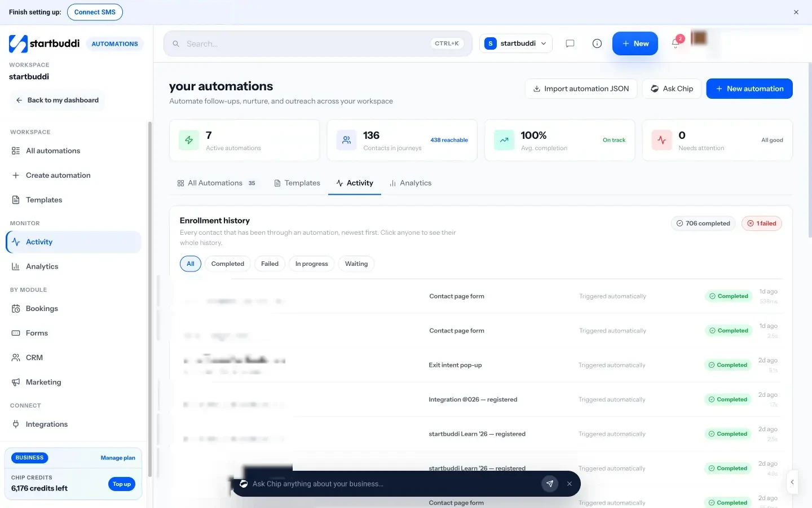The height and width of the screenshot is (508, 812).
Task: Expand the side panel chevron
Action: click(x=792, y=482)
